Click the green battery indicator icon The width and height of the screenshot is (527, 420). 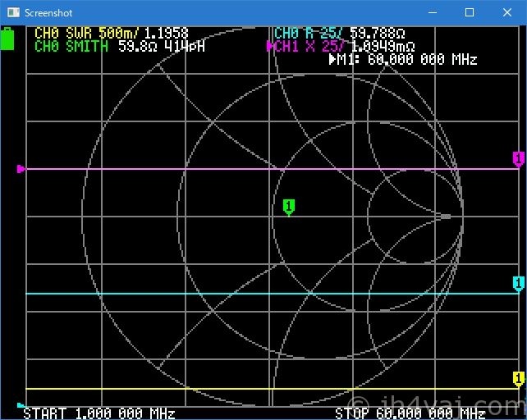click(x=7, y=39)
